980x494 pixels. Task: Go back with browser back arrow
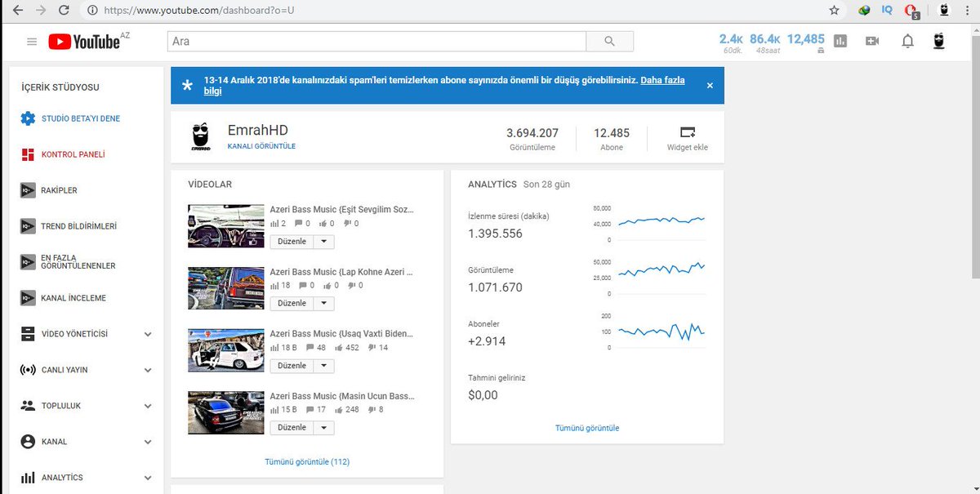click(x=18, y=11)
